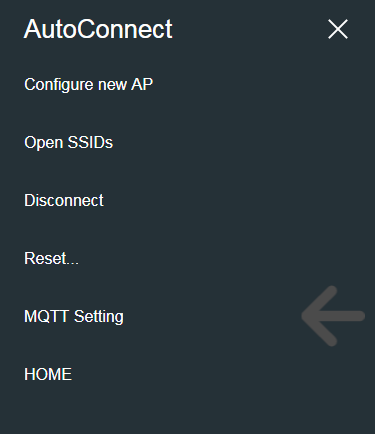Open Configure new AP page
375x434 pixels.
point(89,85)
